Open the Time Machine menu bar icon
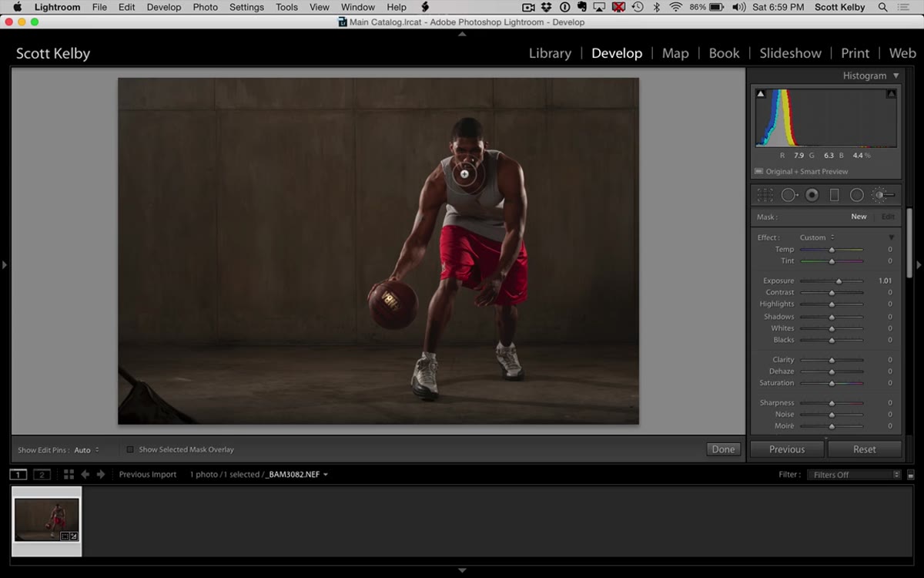924x578 pixels. [638, 7]
